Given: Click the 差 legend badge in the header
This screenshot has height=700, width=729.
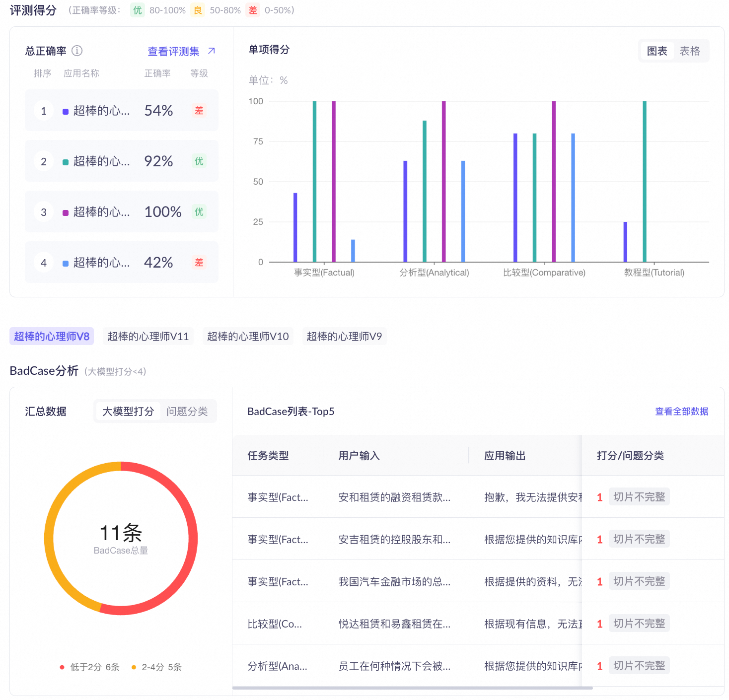Looking at the screenshot, I should click(253, 10).
